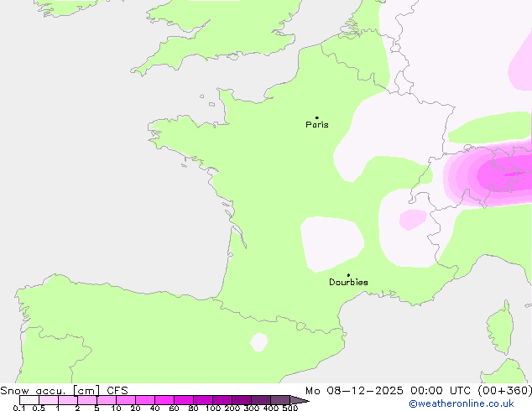Select the 200–300 cm legend swatch
The image size is (532, 411).
(x=242, y=400)
